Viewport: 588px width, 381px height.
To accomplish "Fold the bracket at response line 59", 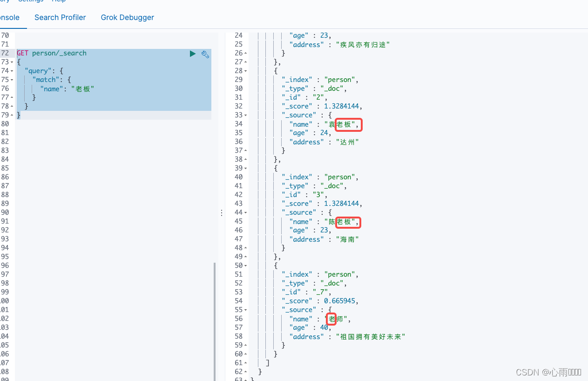I will pyautogui.click(x=245, y=345).
